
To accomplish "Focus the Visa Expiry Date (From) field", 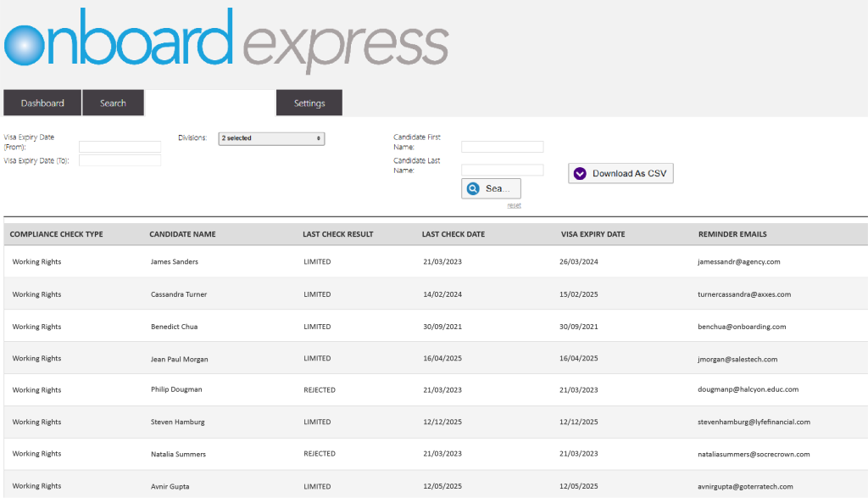I will coord(120,147).
